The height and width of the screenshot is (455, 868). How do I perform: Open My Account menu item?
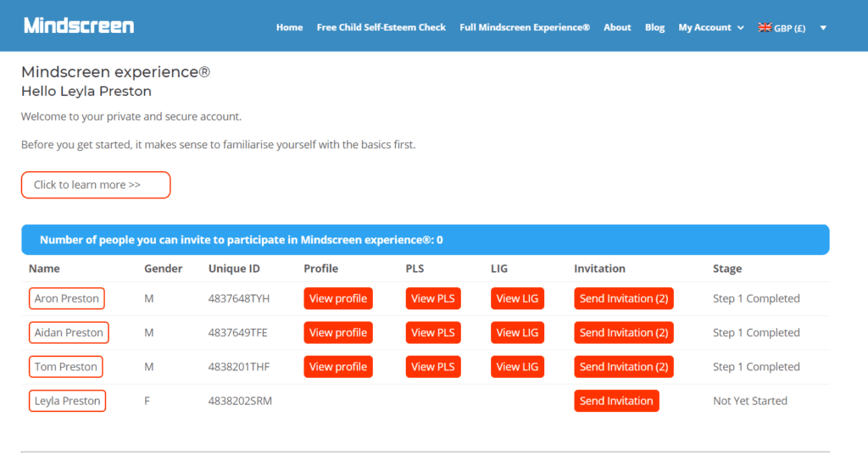(704, 27)
